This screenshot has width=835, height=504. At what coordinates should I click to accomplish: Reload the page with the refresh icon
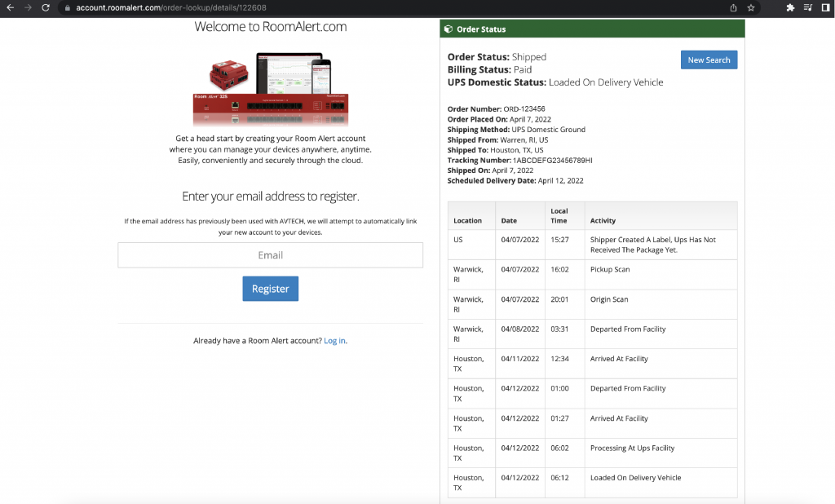pyautogui.click(x=46, y=7)
